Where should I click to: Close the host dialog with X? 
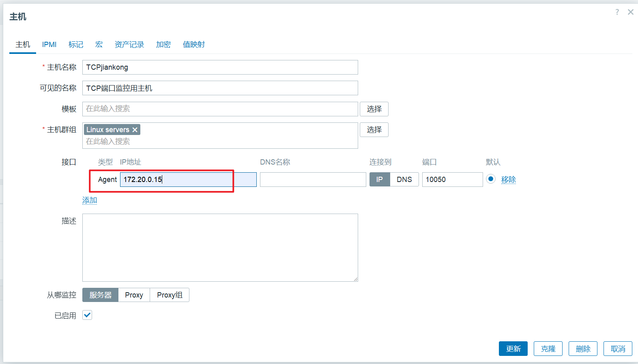(630, 12)
